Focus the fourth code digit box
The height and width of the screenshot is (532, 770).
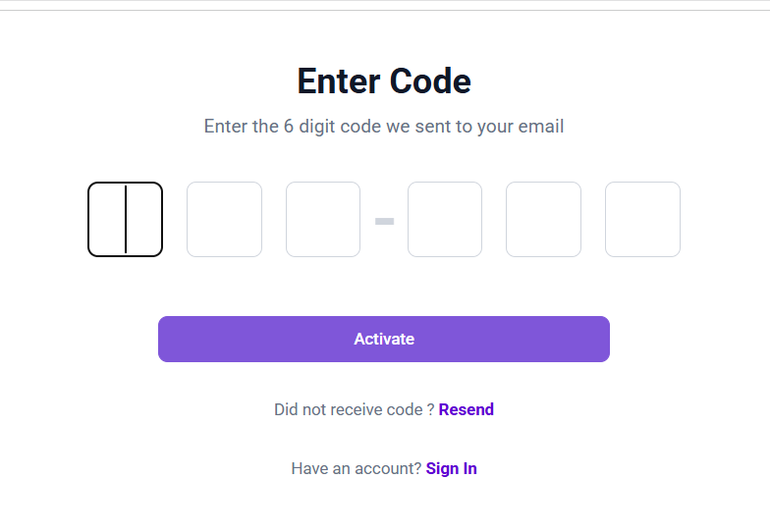point(445,220)
